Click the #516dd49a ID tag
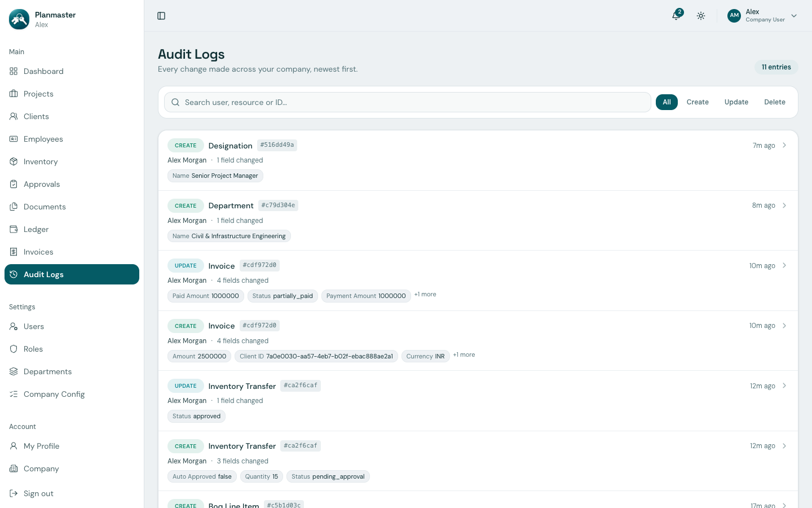 click(277, 145)
